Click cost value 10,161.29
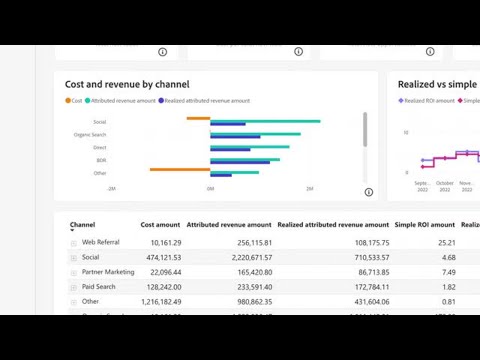 [166, 243]
